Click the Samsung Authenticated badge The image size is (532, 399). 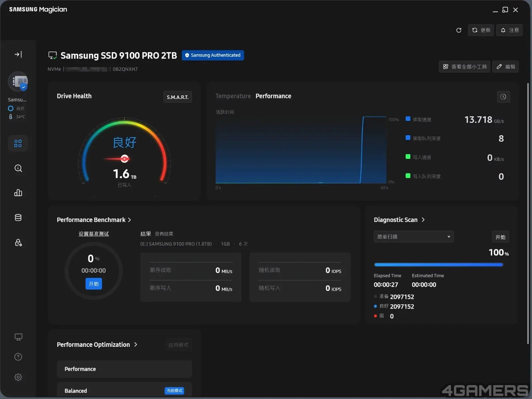pos(213,55)
